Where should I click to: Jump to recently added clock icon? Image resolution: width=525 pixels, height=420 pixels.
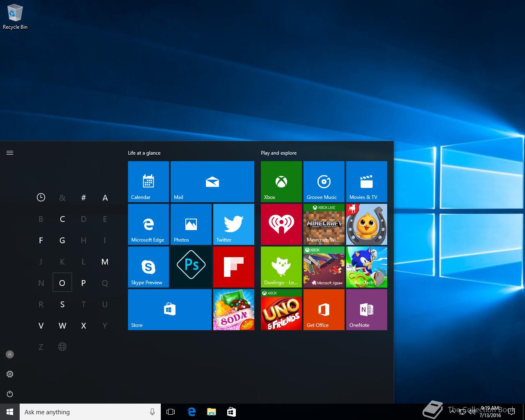(x=41, y=197)
